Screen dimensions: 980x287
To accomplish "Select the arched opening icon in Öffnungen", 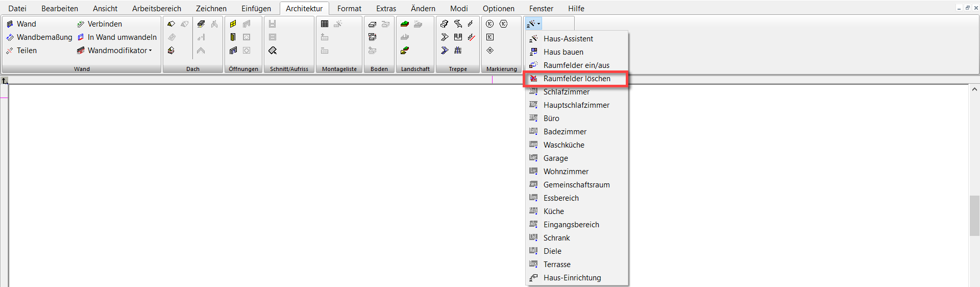I will coord(233,51).
